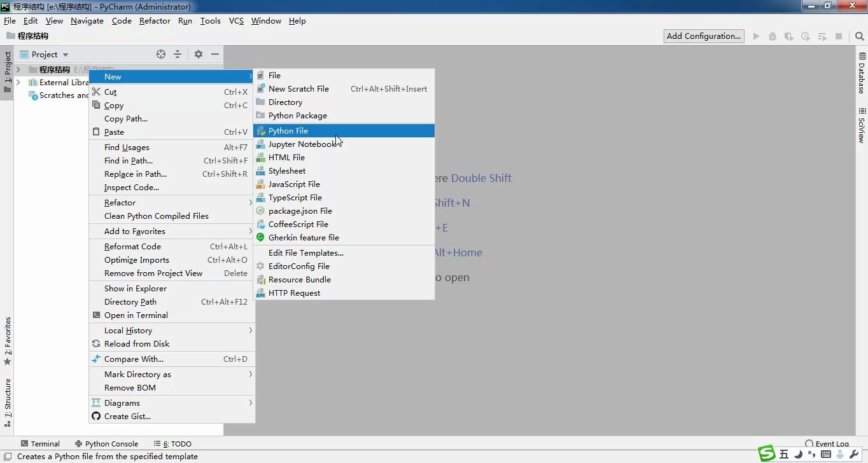Open the SciView side tab
This screenshot has width=868, height=463.
(x=862, y=125)
